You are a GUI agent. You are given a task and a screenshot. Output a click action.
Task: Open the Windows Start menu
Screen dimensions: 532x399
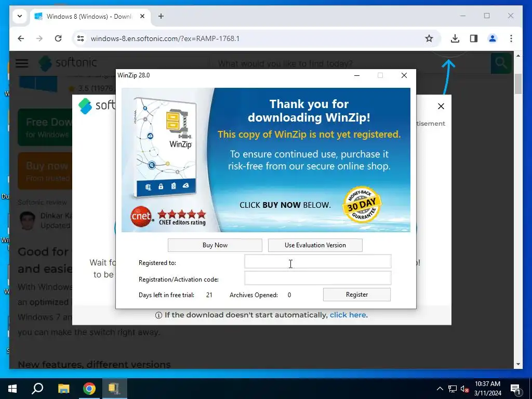click(12, 389)
